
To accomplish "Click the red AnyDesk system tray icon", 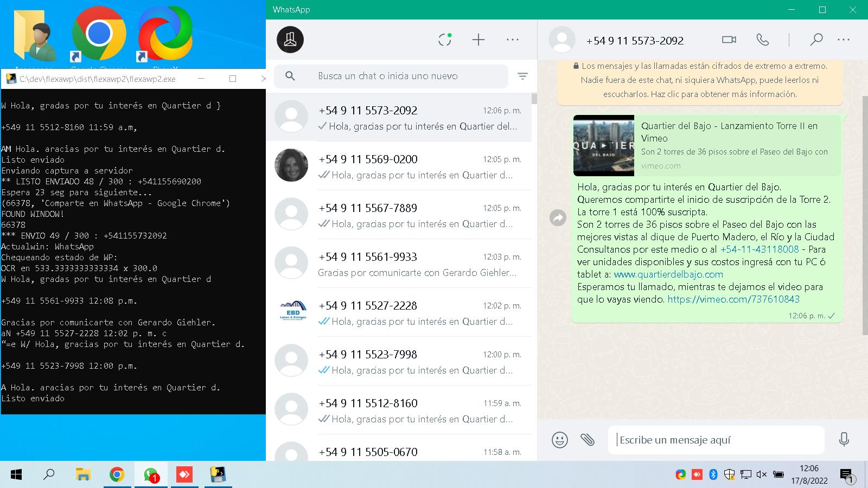I will [697, 474].
